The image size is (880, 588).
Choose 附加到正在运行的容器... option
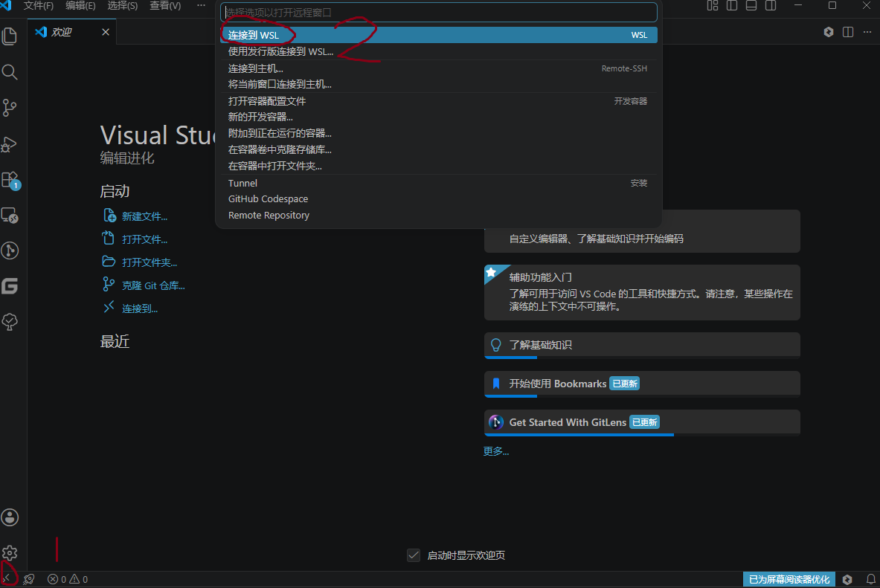click(x=438, y=133)
